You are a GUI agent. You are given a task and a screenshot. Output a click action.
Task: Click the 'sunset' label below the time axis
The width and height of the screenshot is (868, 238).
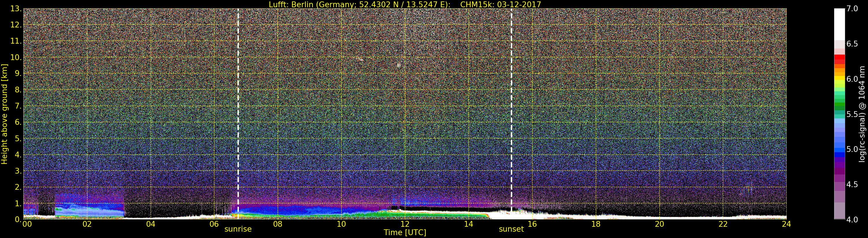click(x=511, y=229)
